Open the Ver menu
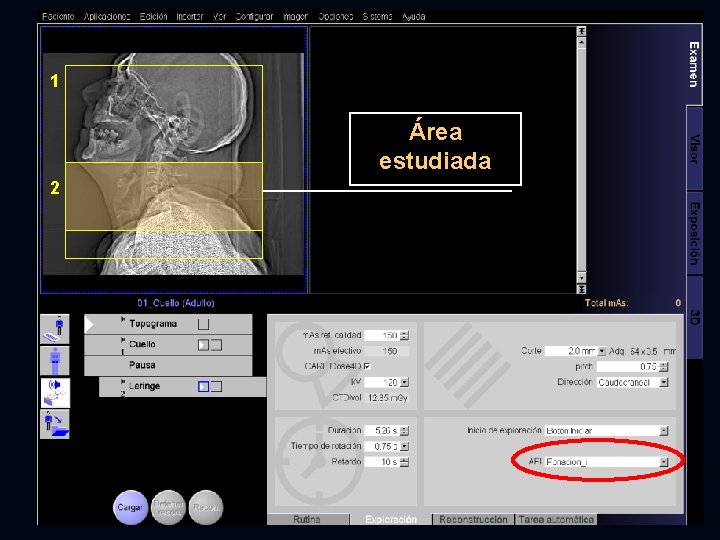The width and height of the screenshot is (720, 540). tap(219, 17)
